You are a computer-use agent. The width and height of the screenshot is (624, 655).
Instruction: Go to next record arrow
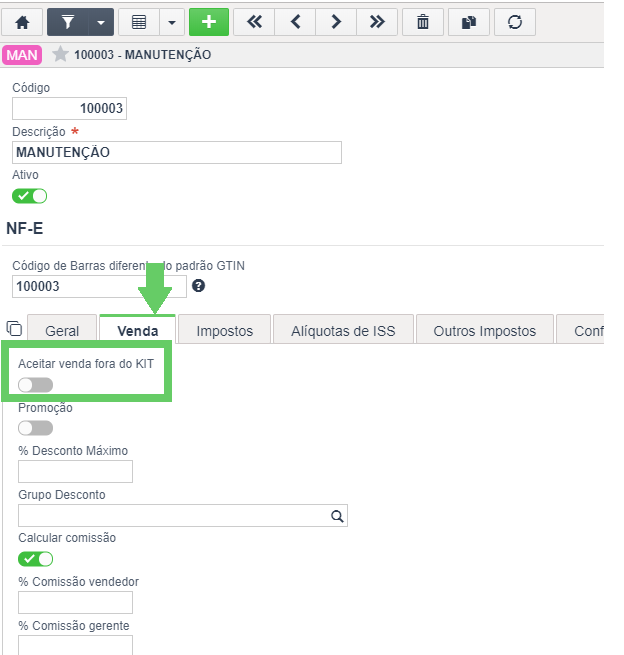(336, 22)
